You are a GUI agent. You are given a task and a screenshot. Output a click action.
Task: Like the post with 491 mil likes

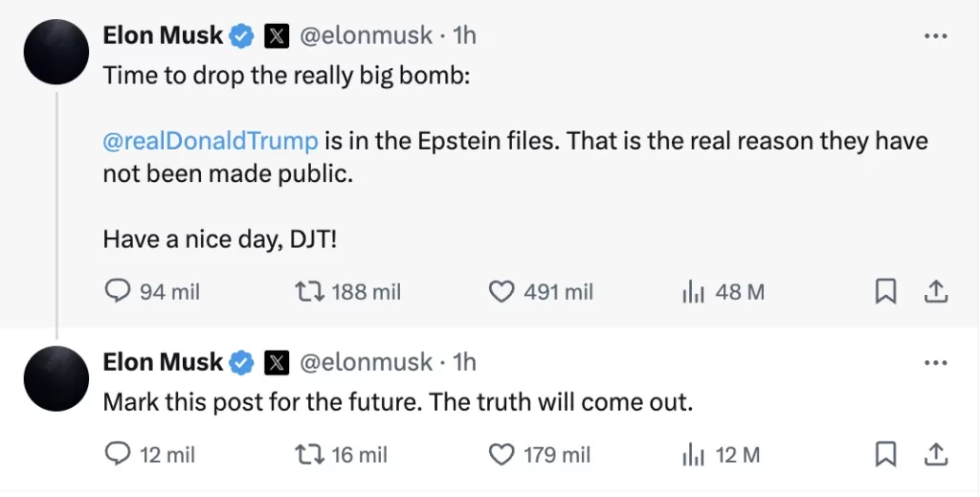501,291
